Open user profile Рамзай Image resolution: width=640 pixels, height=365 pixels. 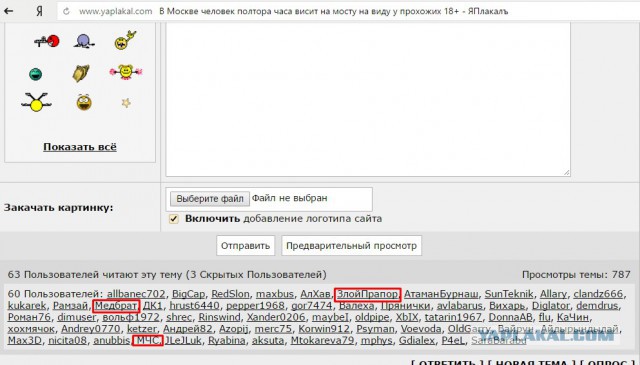(70, 305)
